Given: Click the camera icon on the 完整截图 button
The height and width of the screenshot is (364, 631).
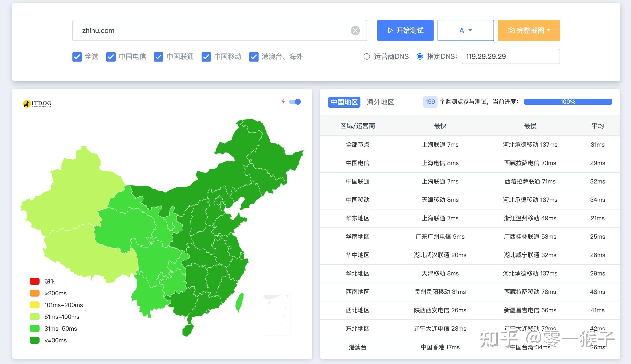Looking at the screenshot, I should [511, 30].
